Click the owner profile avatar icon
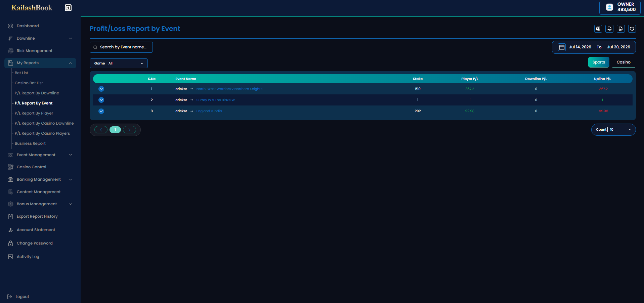The image size is (644, 303). (x=609, y=7)
